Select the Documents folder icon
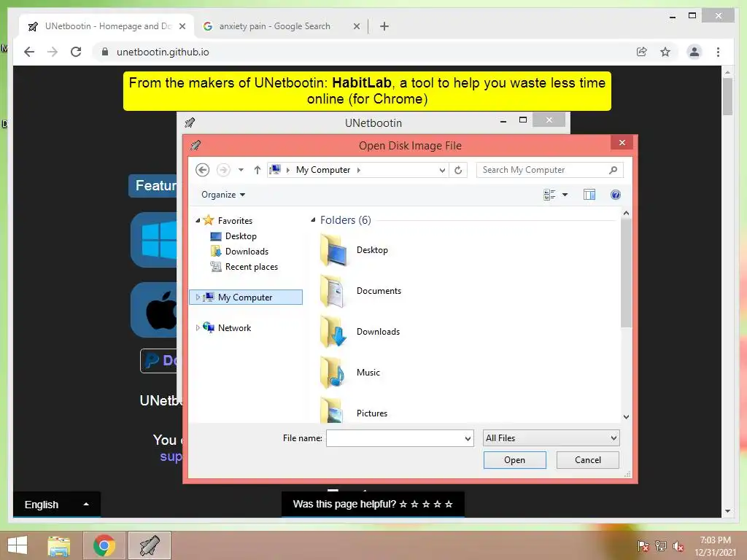747x560 pixels. [x=333, y=291]
